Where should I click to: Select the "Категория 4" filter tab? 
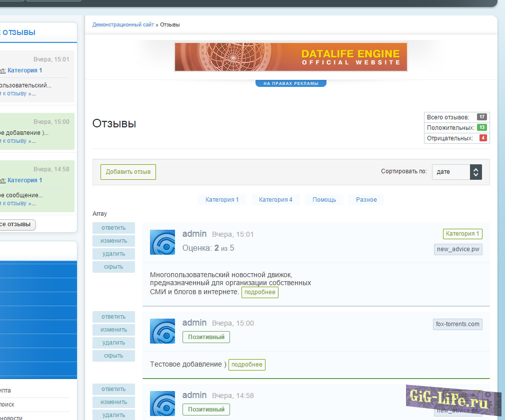point(275,200)
